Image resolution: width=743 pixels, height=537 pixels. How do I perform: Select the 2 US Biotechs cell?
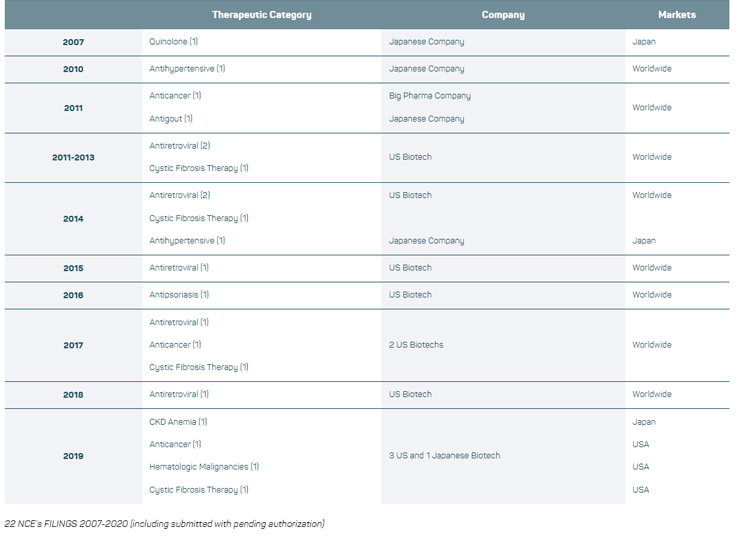pos(416,345)
